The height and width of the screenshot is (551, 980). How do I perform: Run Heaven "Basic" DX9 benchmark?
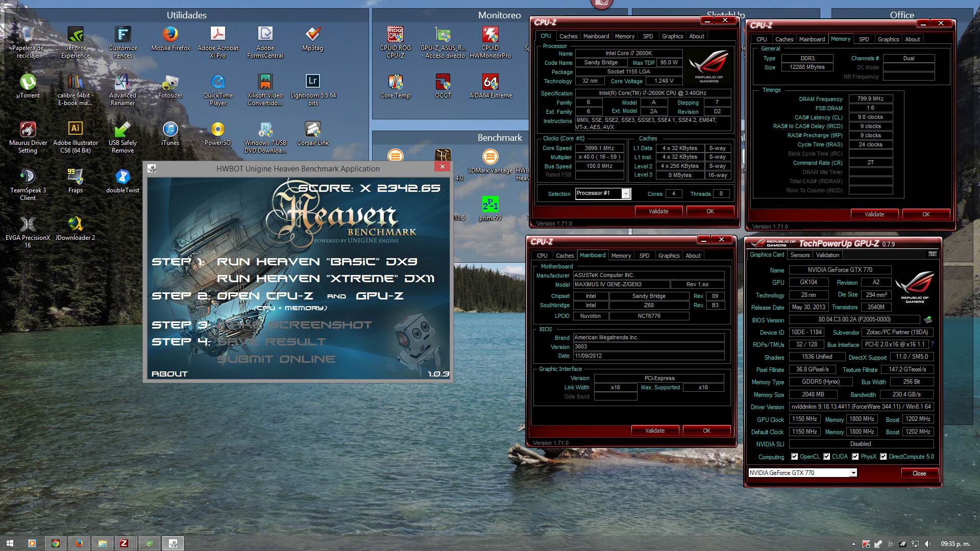point(316,262)
